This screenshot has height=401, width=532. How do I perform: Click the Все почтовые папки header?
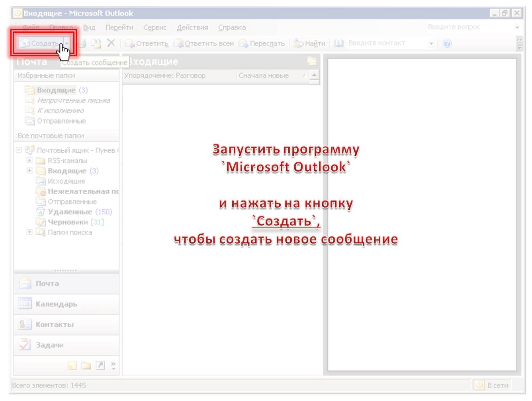pos(66,136)
